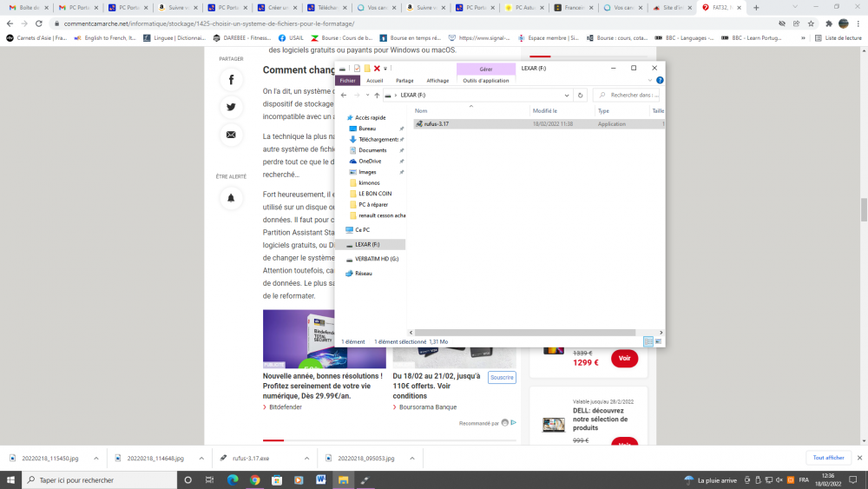Screen dimensions: 868x489
Task: Switch to the Affichage ribbon tab
Action: coord(437,80)
